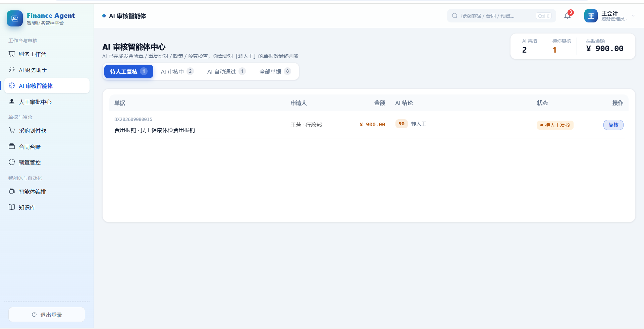Viewport: 644px width, 329px height.
Task: Click the search magnifier icon
Action: point(454,16)
